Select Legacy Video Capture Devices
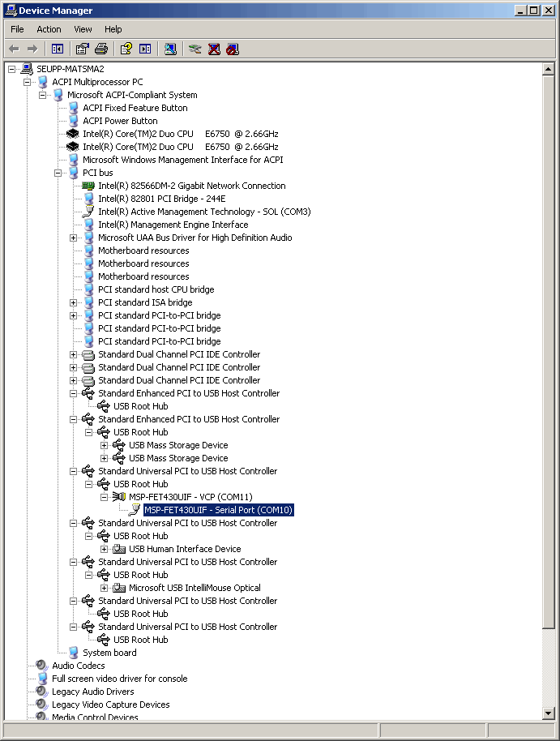 tap(110, 705)
